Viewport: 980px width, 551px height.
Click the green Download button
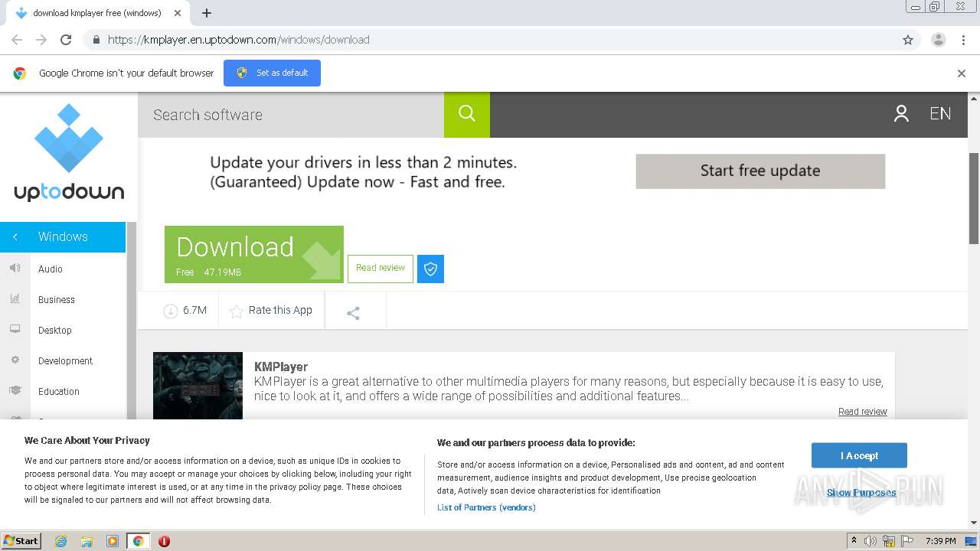click(x=254, y=254)
